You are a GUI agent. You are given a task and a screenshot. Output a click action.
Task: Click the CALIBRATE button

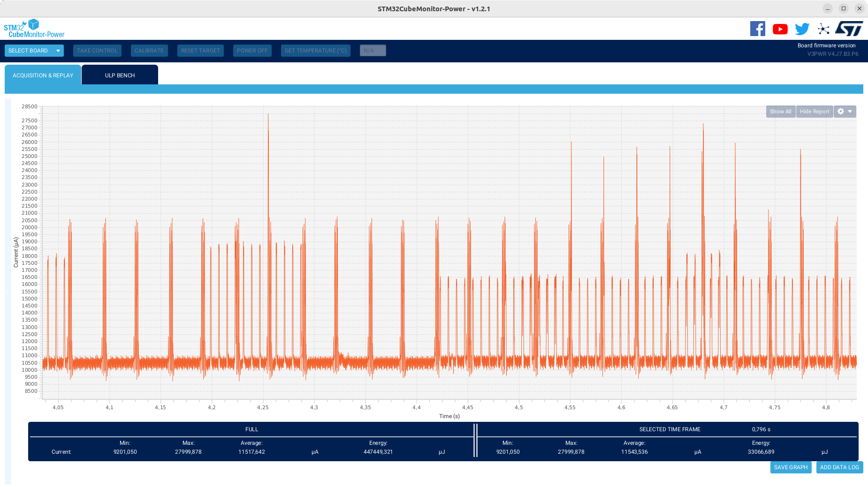[149, 51]
